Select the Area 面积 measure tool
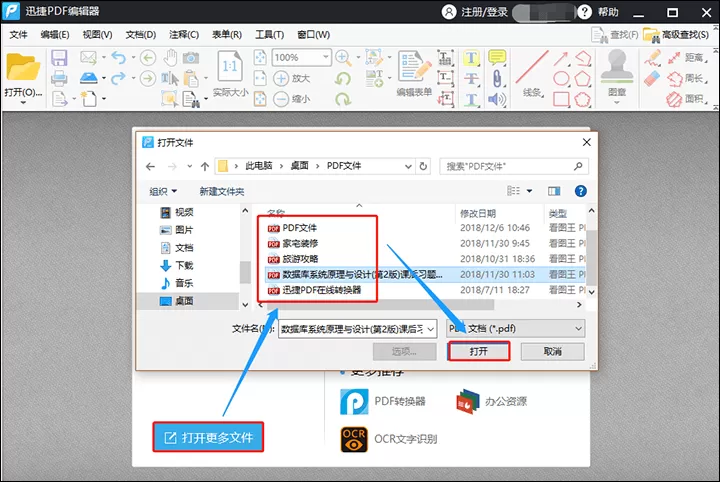The image size is (720, 482). click(x=686, y=99)
